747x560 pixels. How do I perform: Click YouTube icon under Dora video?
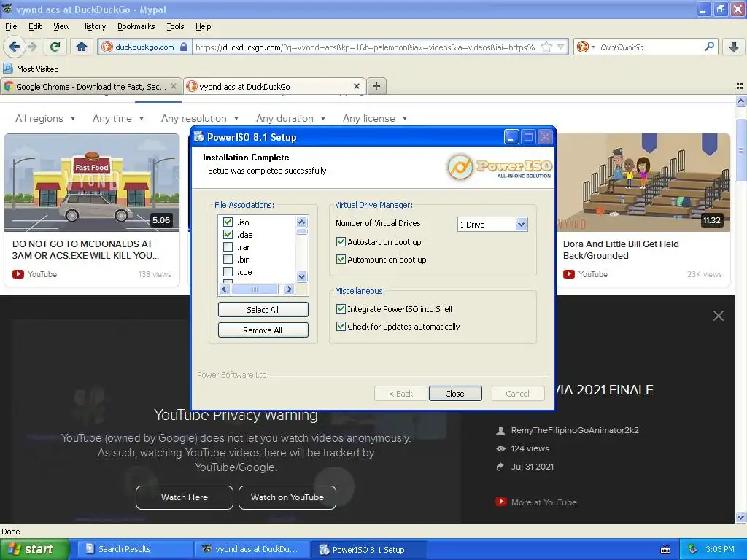pyautogui.click(x=569, y=274)
